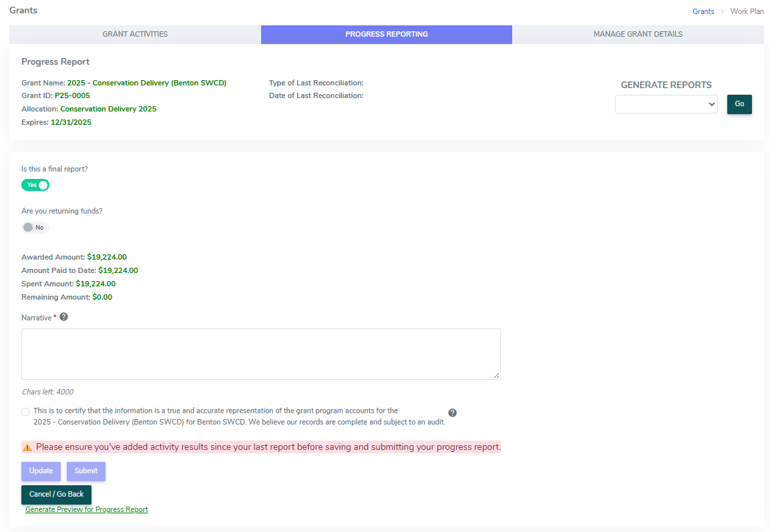The height and width of the screenshot is (532, 770).
Task: Open the Generate Reports dropdown
Action: click(x=666, y=104)
